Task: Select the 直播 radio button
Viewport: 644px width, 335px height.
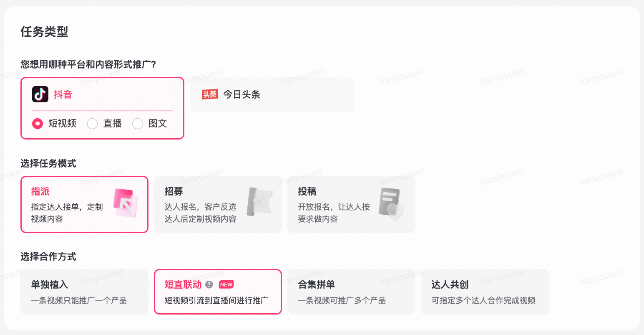Action: coord(93,124)
